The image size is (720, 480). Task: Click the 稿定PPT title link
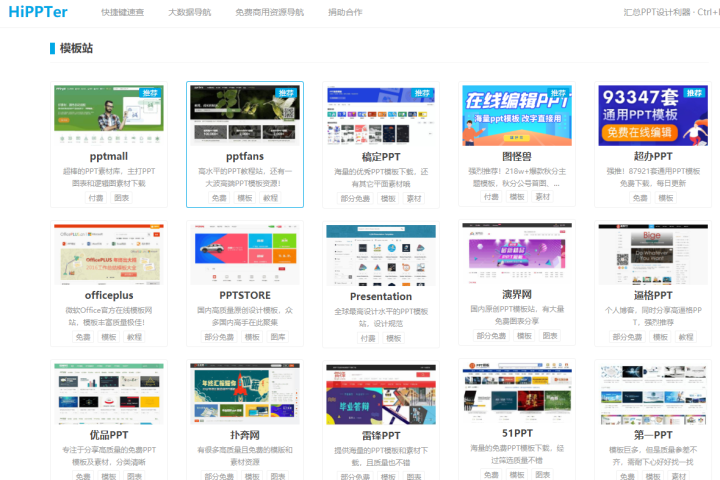click(x=381, y=157)
